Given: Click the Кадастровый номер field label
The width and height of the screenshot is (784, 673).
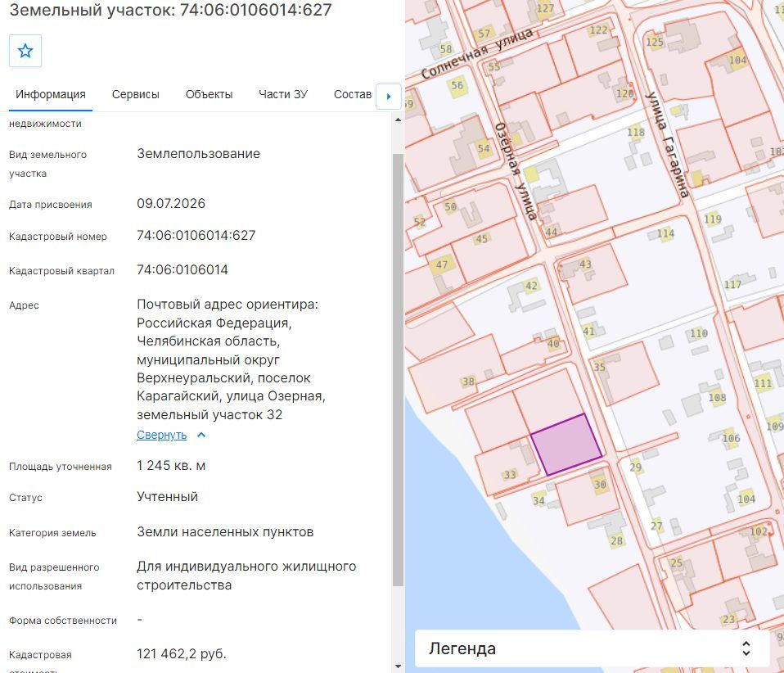Looking at the screenshot, I should point(58,237).
